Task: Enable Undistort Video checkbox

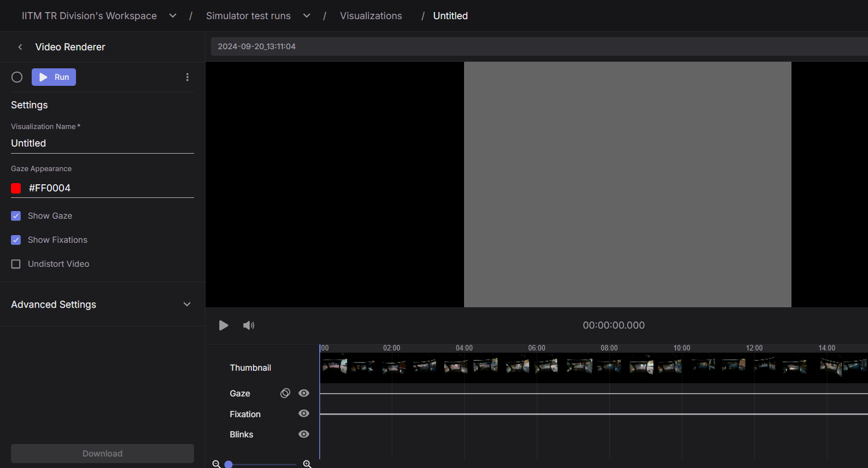Action: point(16,264)
